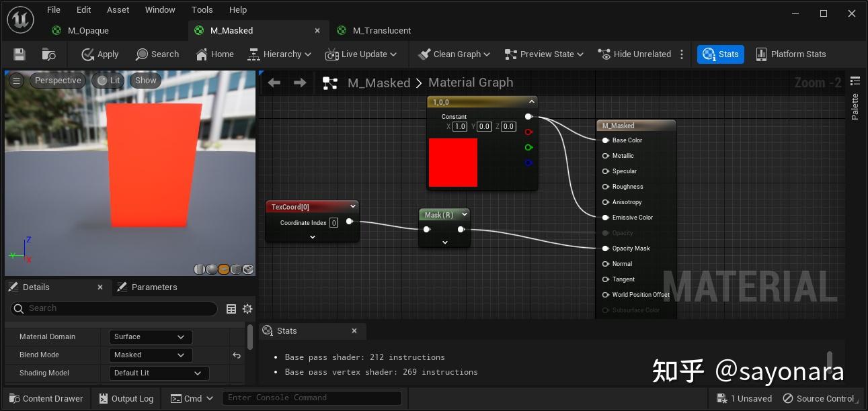The image size is (868, 411).
Task: Open Platform Stats
Action: pyautogui.click(x=791, y=54)
